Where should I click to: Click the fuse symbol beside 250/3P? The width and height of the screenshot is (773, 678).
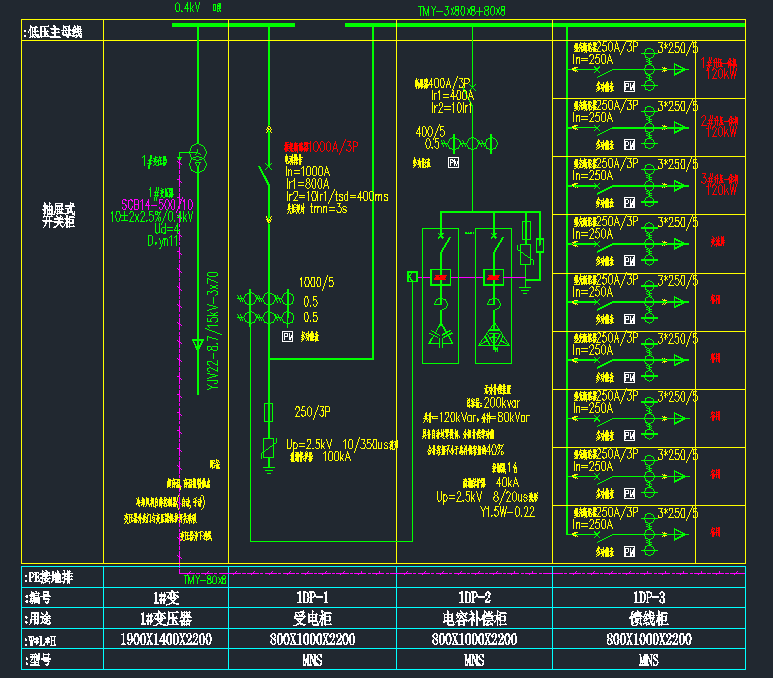tap(268, 411)
